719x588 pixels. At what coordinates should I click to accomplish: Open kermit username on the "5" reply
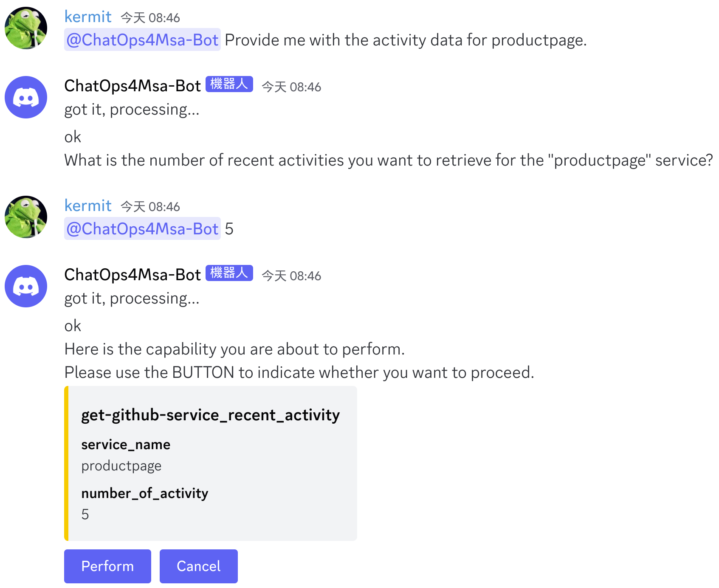(88, 206)
